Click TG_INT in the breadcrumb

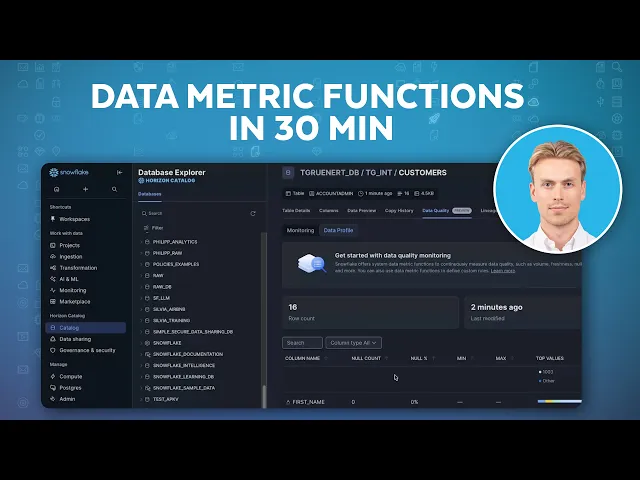tap(379, 173)
